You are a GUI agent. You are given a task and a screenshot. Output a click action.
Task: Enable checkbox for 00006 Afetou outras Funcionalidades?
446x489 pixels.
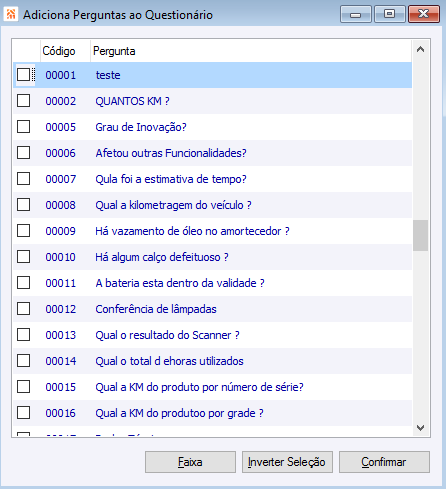23,153
